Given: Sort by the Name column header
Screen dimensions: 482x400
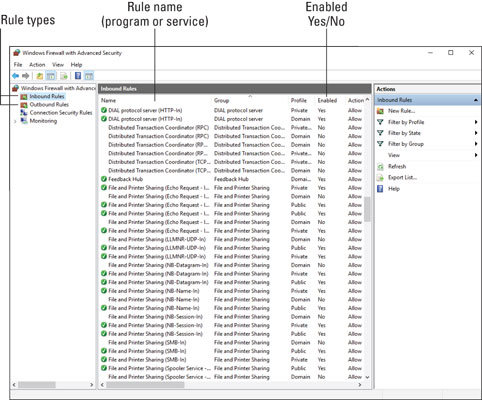Looking at the screenshot, I should [x=108, y=100].
